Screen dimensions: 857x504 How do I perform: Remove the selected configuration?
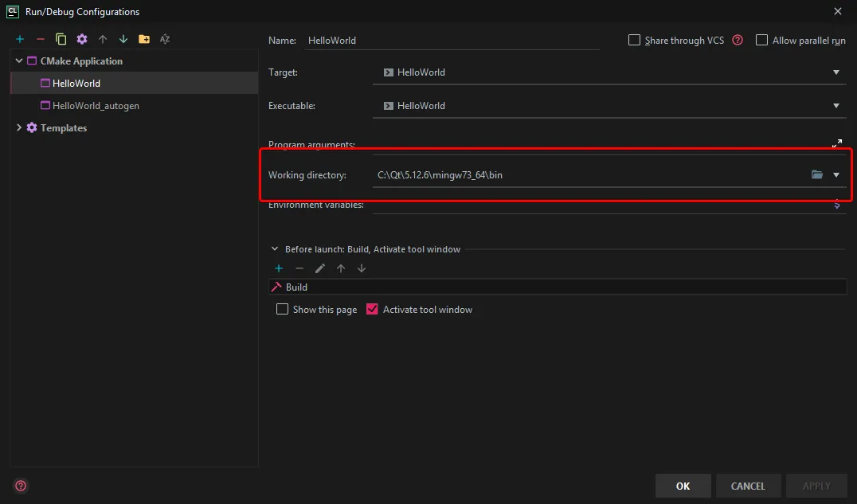tap(41, 39)
